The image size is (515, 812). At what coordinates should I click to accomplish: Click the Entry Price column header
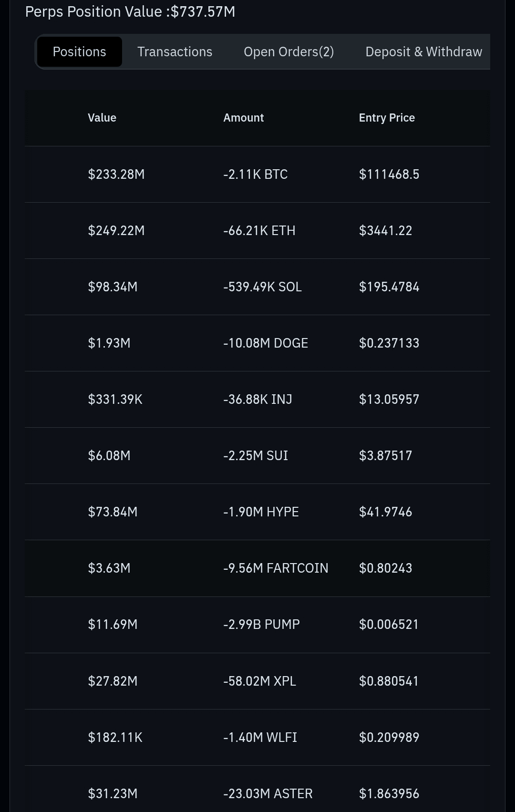coord(387,118)
